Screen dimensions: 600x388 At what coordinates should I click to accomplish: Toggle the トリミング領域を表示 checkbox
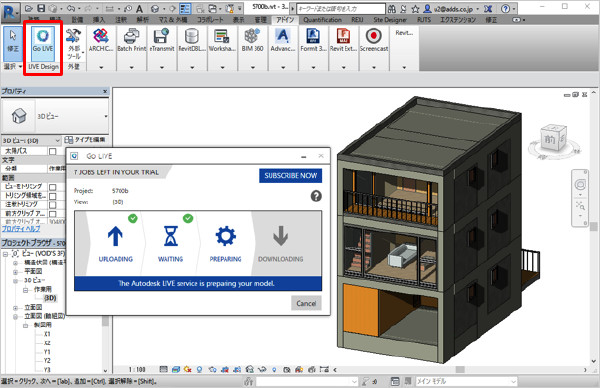[x=53, y=196]
